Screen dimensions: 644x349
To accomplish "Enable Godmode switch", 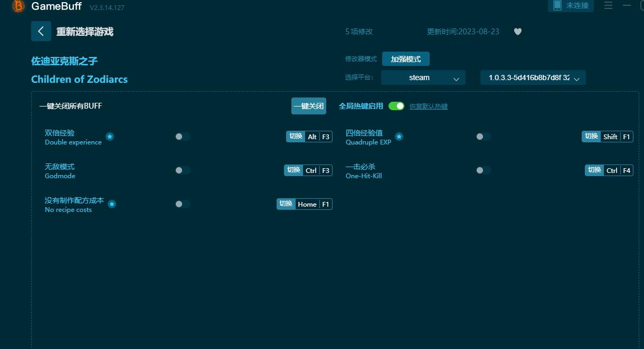I will coord(183,170).
